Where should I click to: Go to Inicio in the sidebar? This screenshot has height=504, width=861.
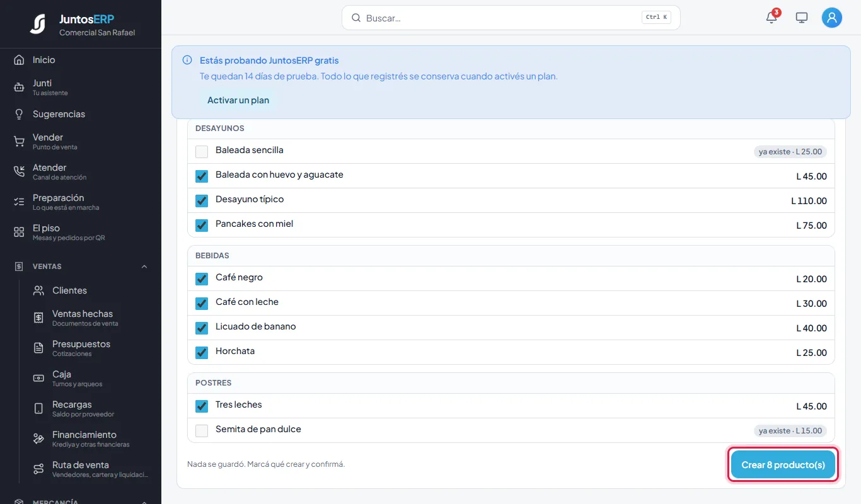click(x=81, y=60)
